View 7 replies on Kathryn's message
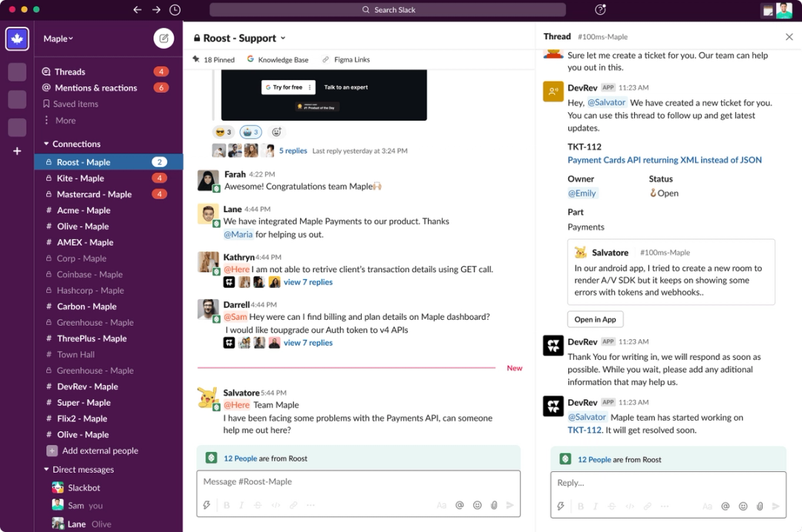The image size is (802, 532). [308, 282]
